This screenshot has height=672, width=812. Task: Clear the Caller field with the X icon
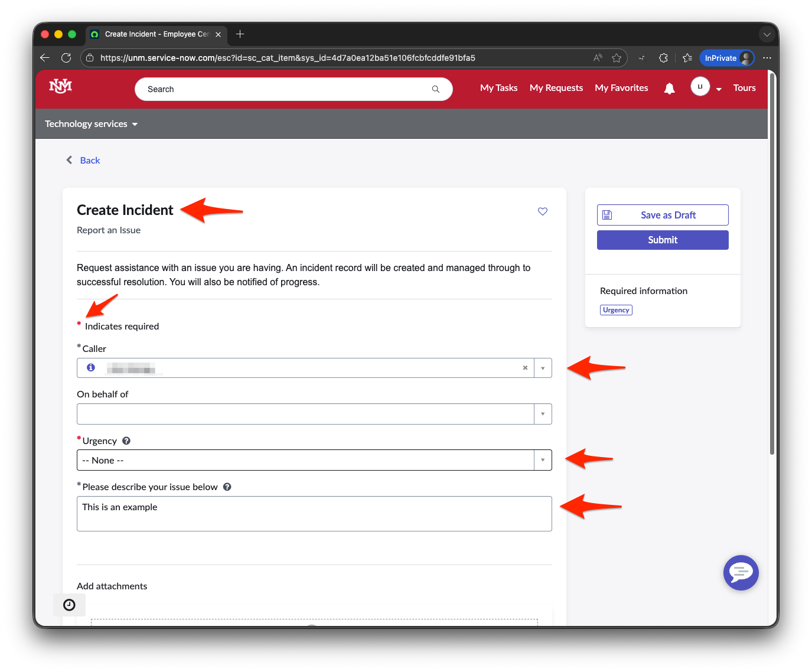click(x=524, y=367)
